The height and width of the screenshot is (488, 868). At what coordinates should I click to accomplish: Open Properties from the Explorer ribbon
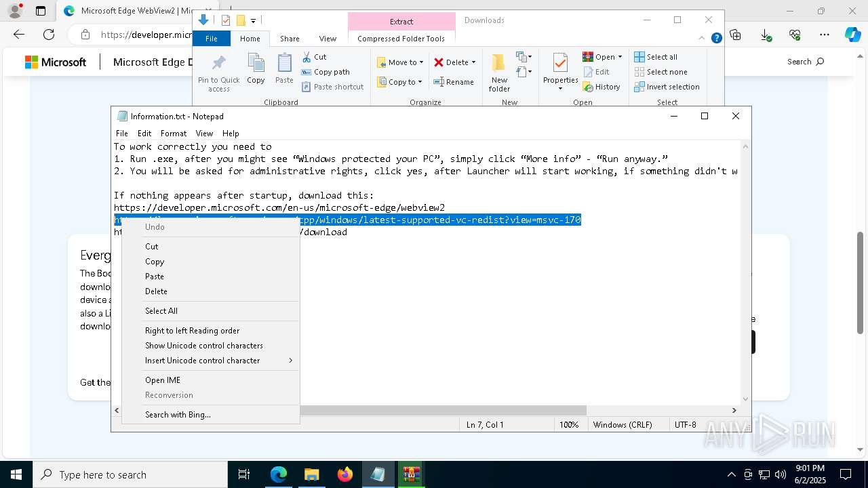tap(560, 72)
